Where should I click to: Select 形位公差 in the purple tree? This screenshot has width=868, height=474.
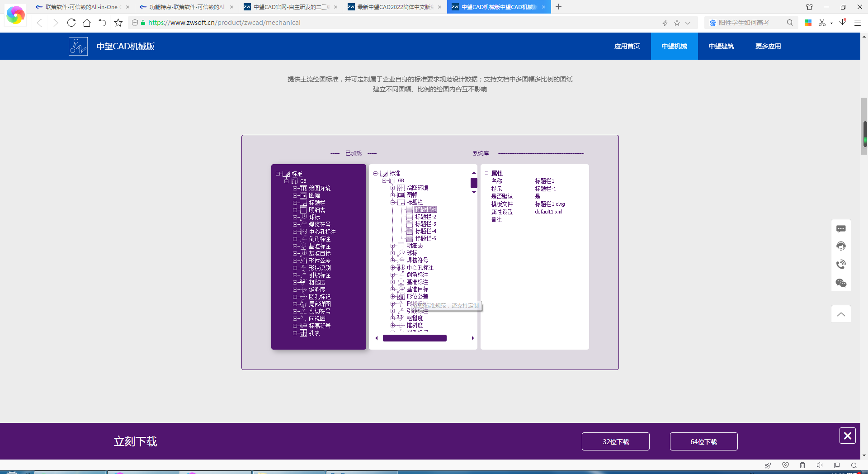(x=320, y=261)
